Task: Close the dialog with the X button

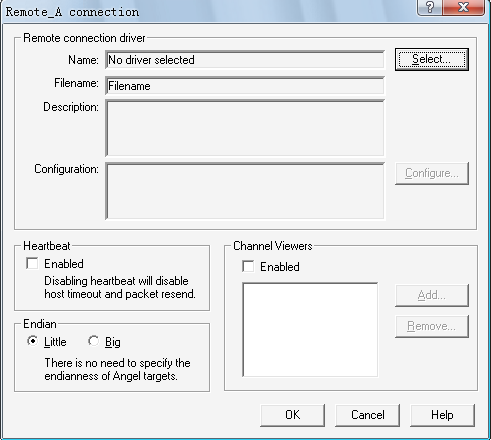Action: coord(463,7)
